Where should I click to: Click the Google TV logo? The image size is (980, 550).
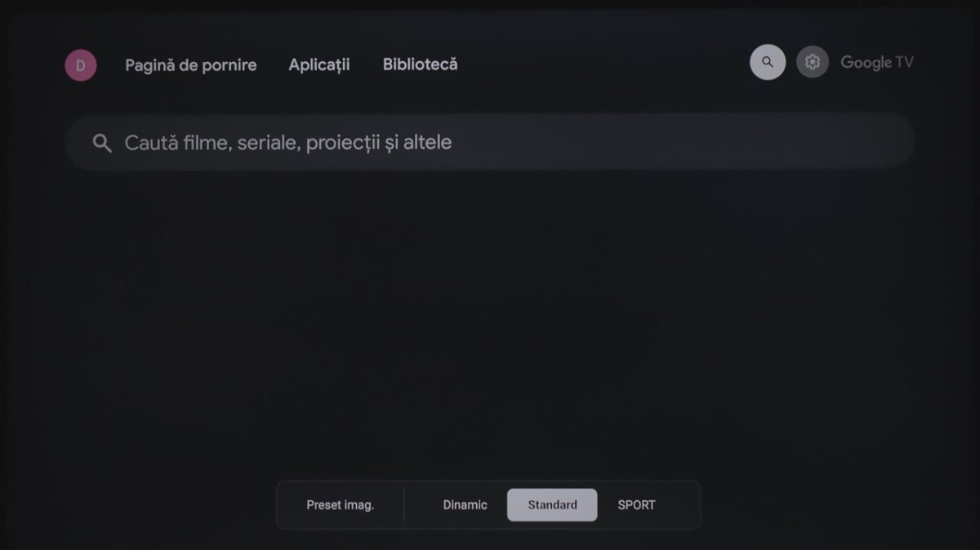[x=877, y=63]
